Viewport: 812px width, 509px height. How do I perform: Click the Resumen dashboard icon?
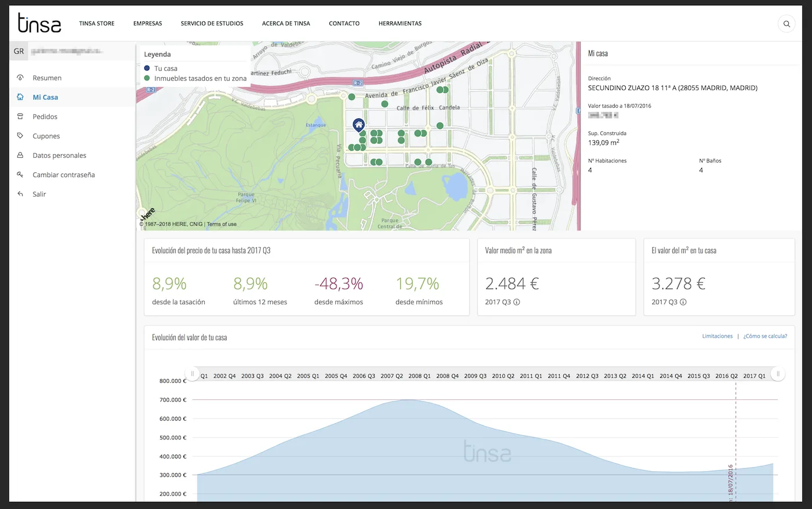click(x=20, y=78)
